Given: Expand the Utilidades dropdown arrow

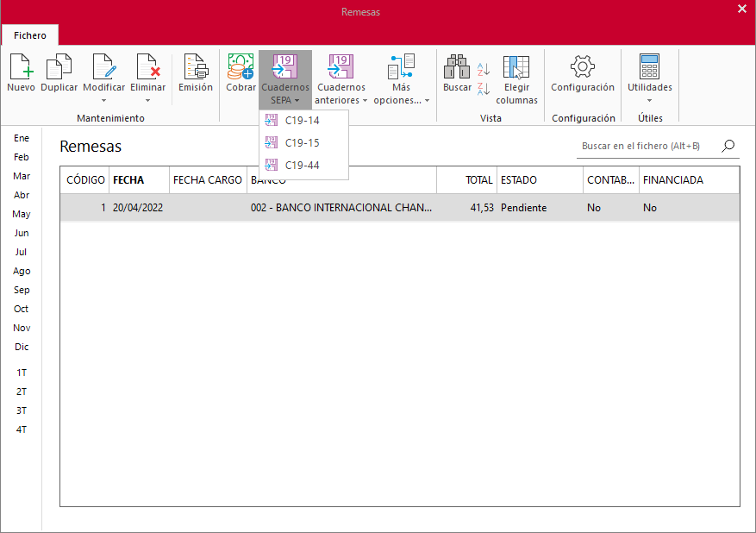Looking at the screenshot, I should pyautogui.click(x=649, y=101).
